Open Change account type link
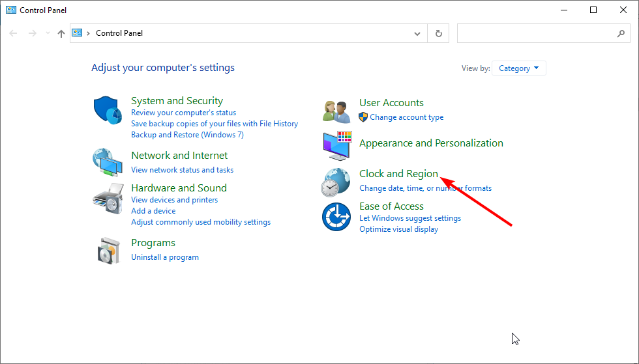 [x=406, y=117]
